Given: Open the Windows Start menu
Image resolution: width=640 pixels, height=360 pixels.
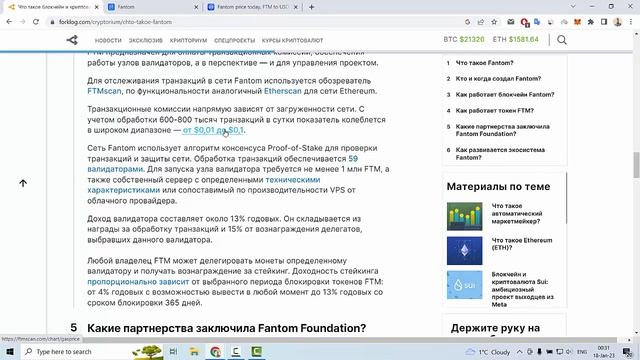Looking at the screenshot, I should (10, 351).
